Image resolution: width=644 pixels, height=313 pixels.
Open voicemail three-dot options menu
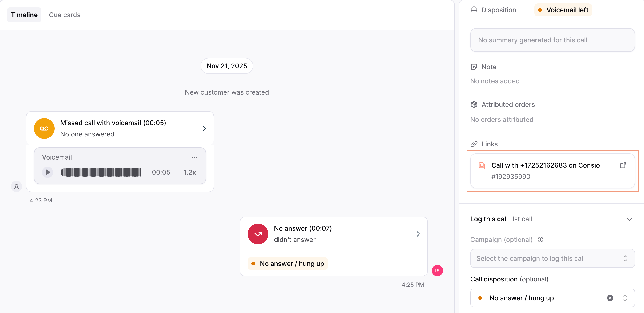194,157
